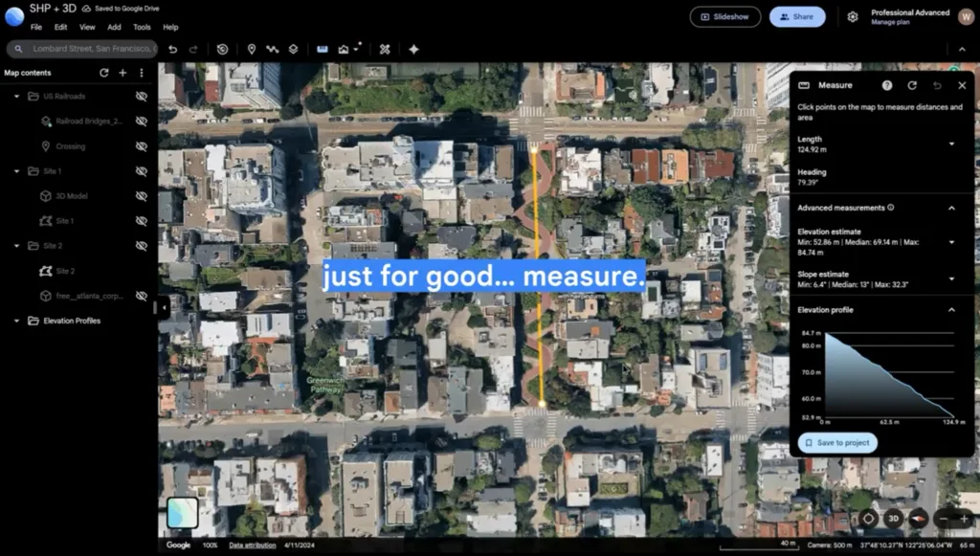Click the compass icon in the map corner
Image resolution: width=980 pixels, height=556 pixels.
point(918,519)
